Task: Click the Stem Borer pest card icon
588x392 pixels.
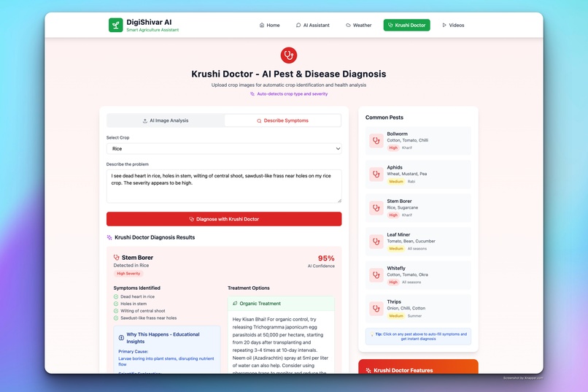Action: [376, 208]
